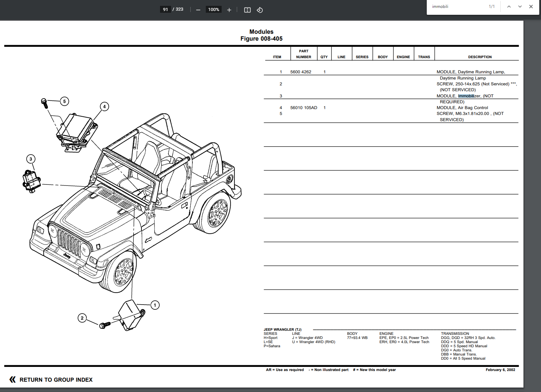Viewport: 541px width, 392px height.
Task: Click callout number 4 by air bag module
Action: (x=104, y=107)
